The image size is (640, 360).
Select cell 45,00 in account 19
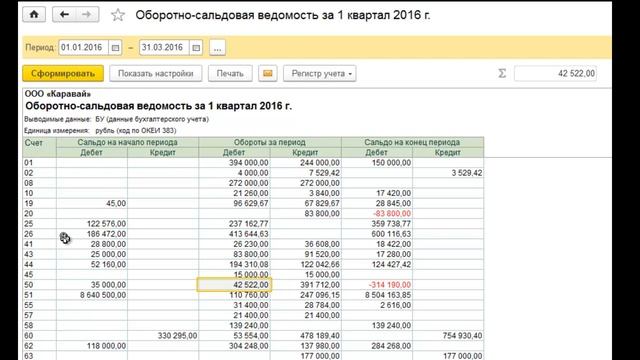pyautogui.click(x=92, y=203)
